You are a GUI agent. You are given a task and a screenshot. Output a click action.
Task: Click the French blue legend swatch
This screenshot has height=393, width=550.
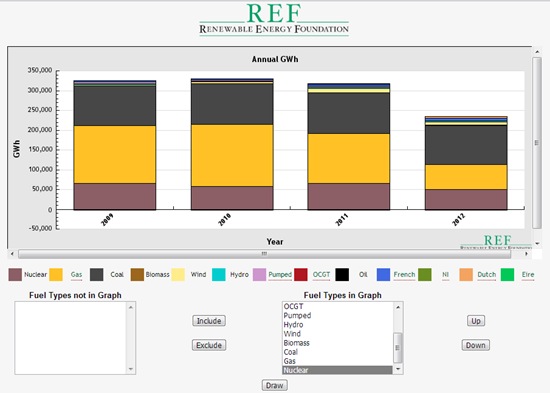pos(383,275)
